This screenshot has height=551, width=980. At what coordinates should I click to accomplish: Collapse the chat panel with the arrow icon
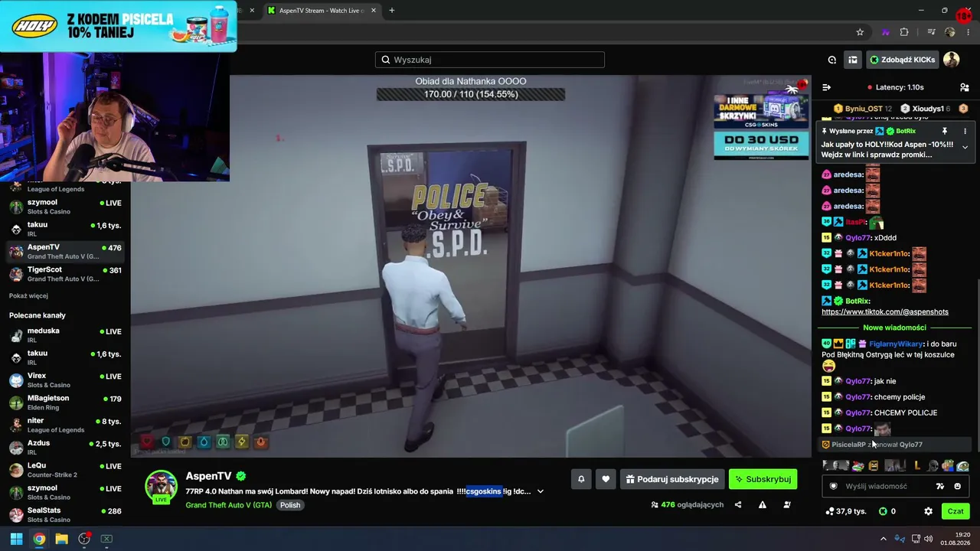coord(826,87)
